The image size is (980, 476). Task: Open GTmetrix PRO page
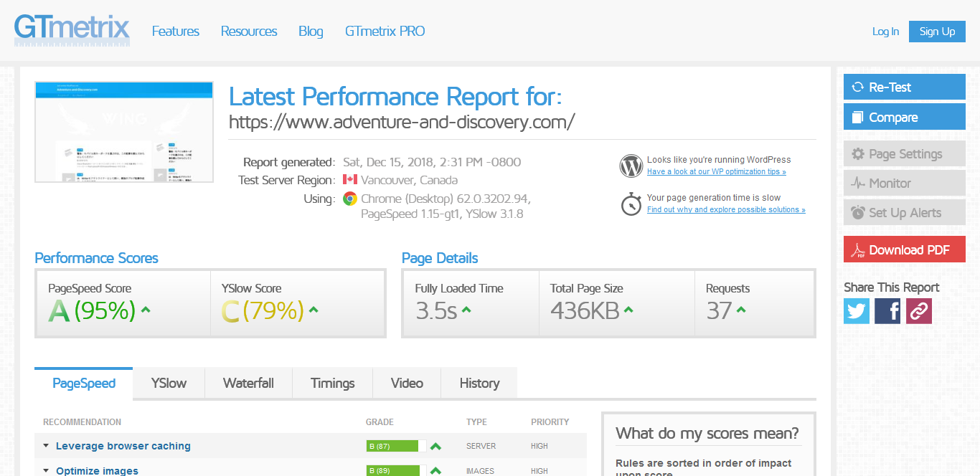click(x=385, y=32)
